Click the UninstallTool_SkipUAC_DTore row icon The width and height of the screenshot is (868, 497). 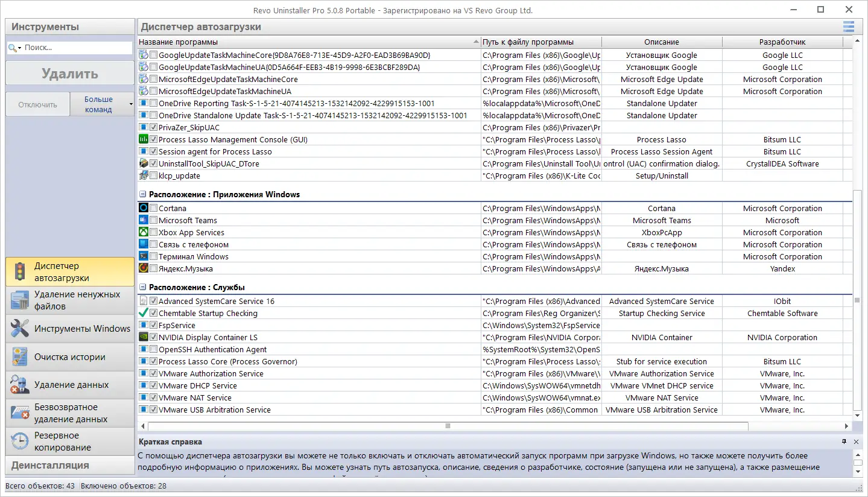(x=144, y=163)
